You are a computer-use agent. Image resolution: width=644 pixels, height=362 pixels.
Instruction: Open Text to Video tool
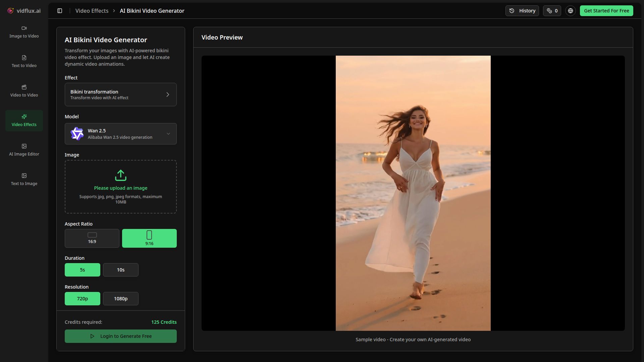(24, 62)
